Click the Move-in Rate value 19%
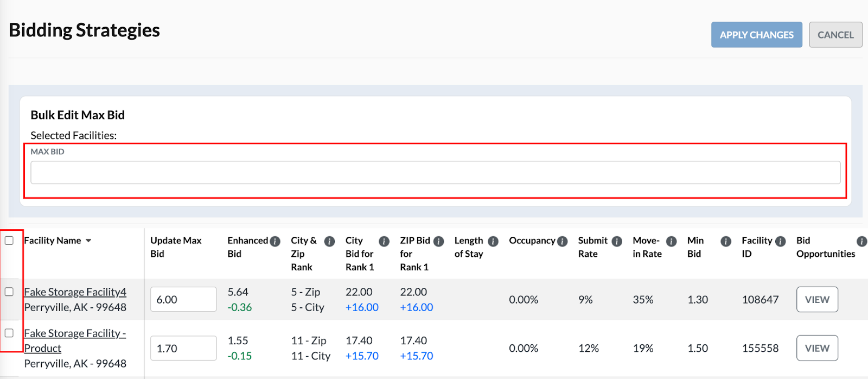This screenshot has height=379, width=868. click(x=643, y=348)
